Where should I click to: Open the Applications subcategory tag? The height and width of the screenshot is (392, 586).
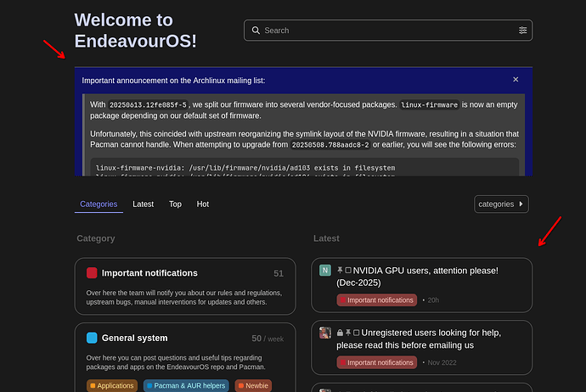112,385
